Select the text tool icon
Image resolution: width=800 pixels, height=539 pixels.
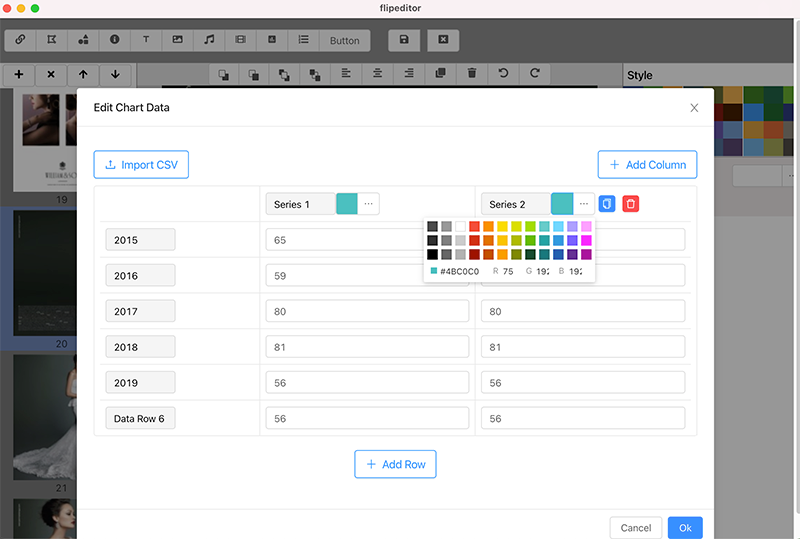click(x=146, y=40)
